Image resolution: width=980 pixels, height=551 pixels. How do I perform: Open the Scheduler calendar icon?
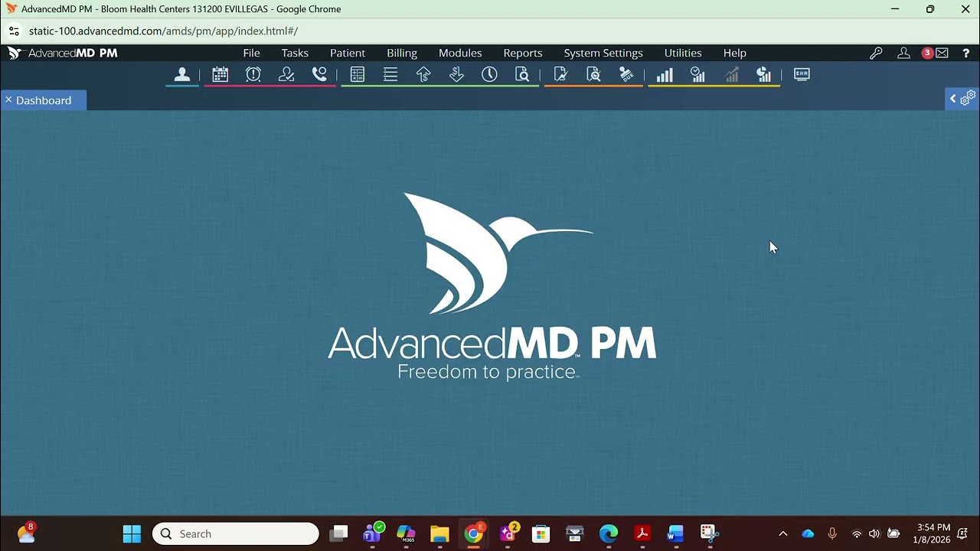tap(220, 74)
